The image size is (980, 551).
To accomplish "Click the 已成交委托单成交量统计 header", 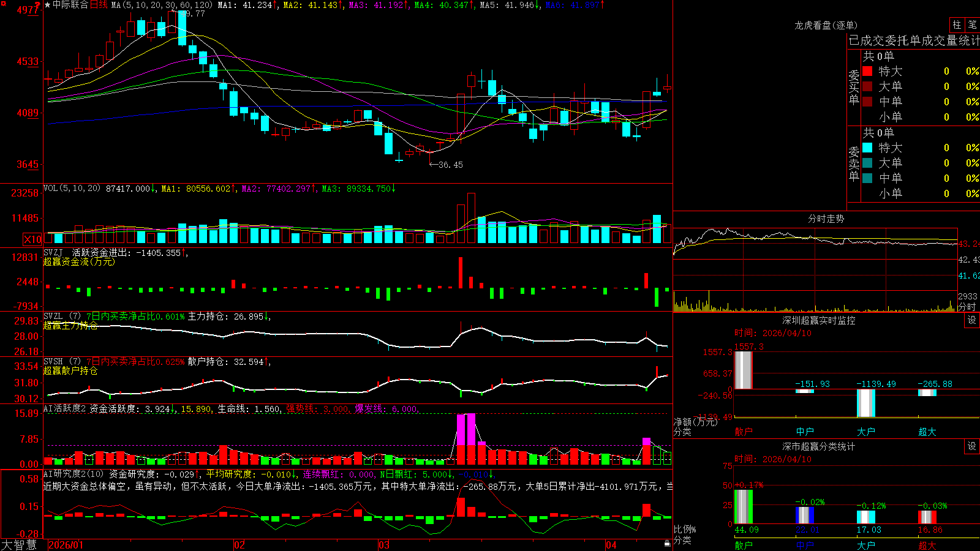I will [x=914, y=40].
